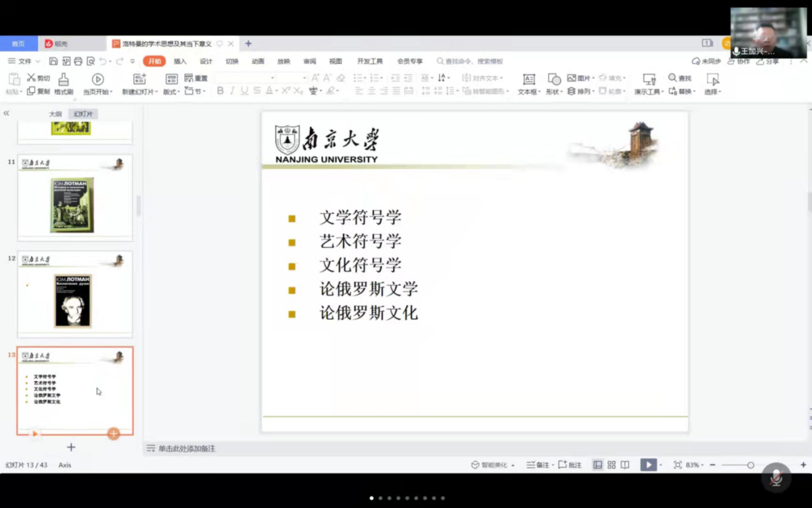Open the 83% zoom level dropdown
Viewport: 812px width, 508px height.
tap(694, 465)
